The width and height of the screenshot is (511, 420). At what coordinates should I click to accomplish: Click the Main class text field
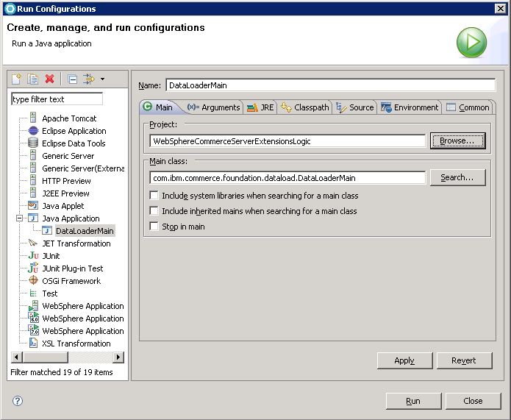click(287, 178)
